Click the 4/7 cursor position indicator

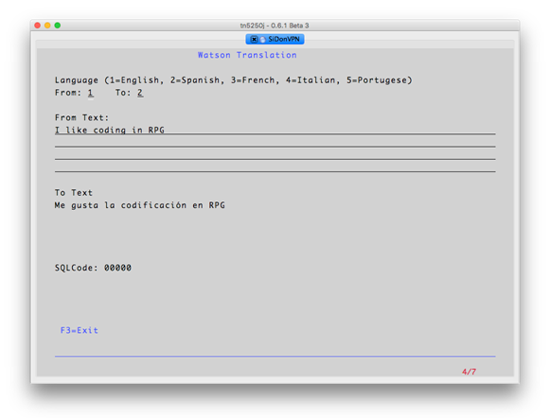point(469,372)
